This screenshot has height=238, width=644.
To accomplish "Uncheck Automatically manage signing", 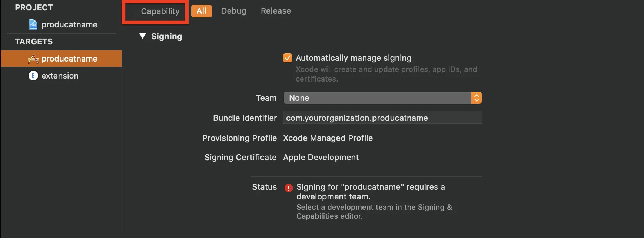I will point(288,58).
